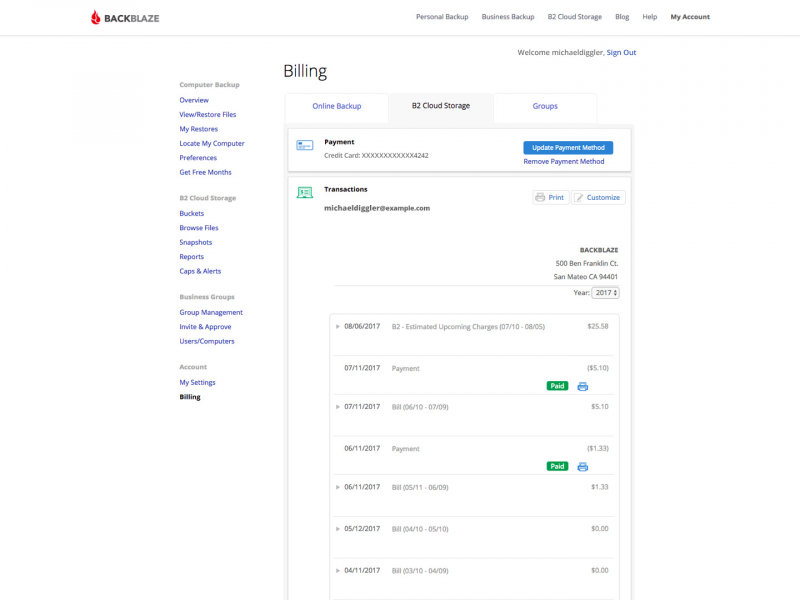
Task: Open Business Backup in top navigation
Action: coord(508,17)
